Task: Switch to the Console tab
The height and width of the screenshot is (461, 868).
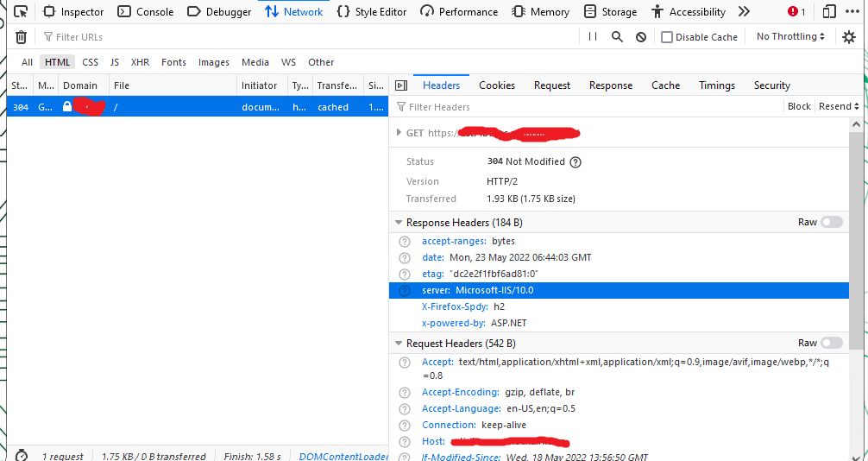Action: [x=146, y=11]
